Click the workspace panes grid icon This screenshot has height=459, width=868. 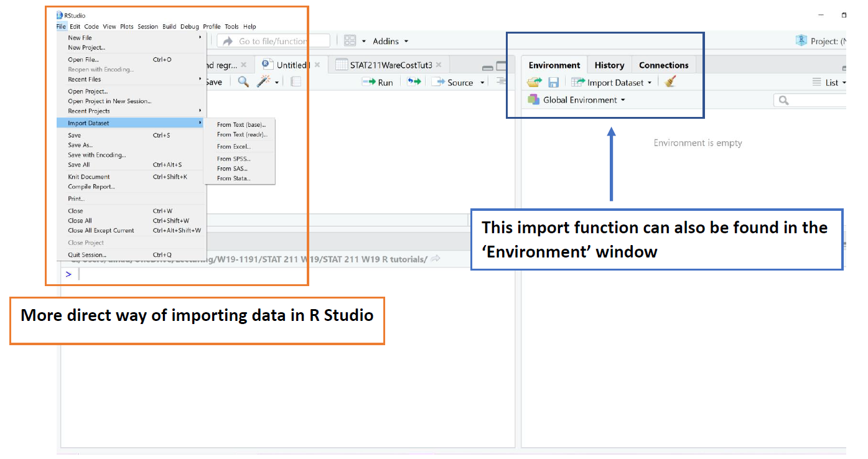(350, 41)
